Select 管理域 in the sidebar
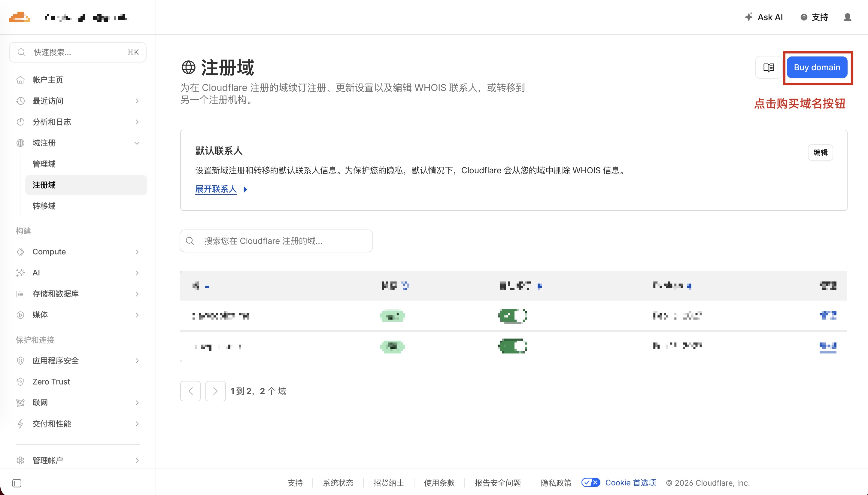 (x=44, y=163)
